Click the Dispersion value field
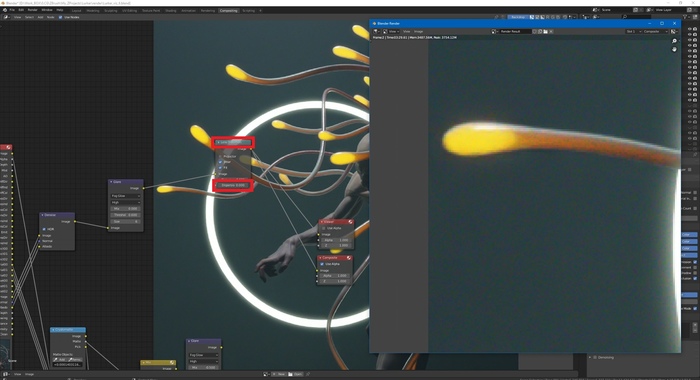The width and height of the screenshot is (700, 380). (233, 185)
